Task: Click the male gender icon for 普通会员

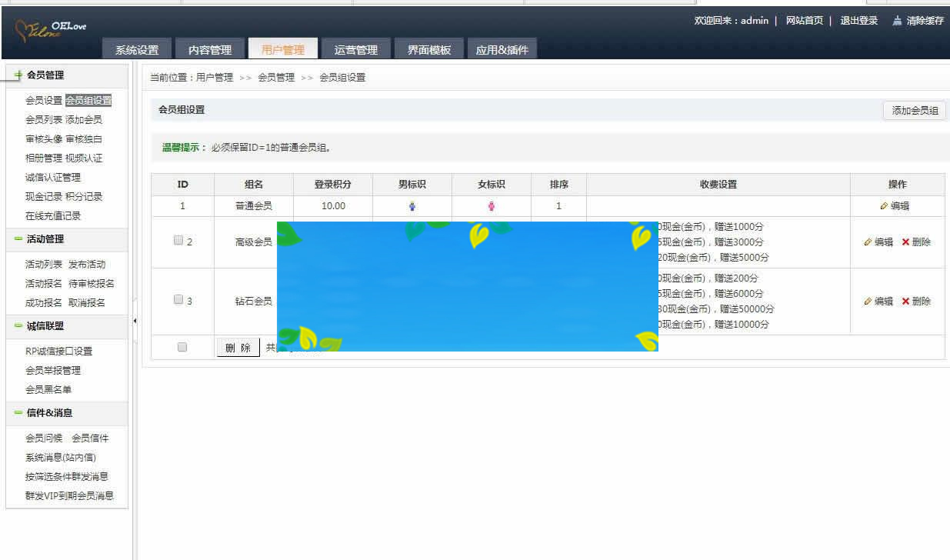Action: pos(414,205)
